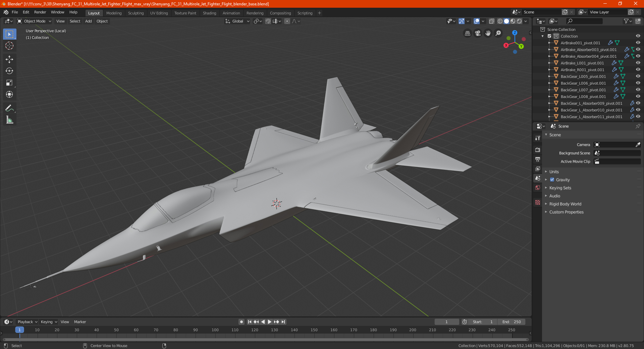
Task: Open the timeline Marker menu
Action: (x=80, y=322)
